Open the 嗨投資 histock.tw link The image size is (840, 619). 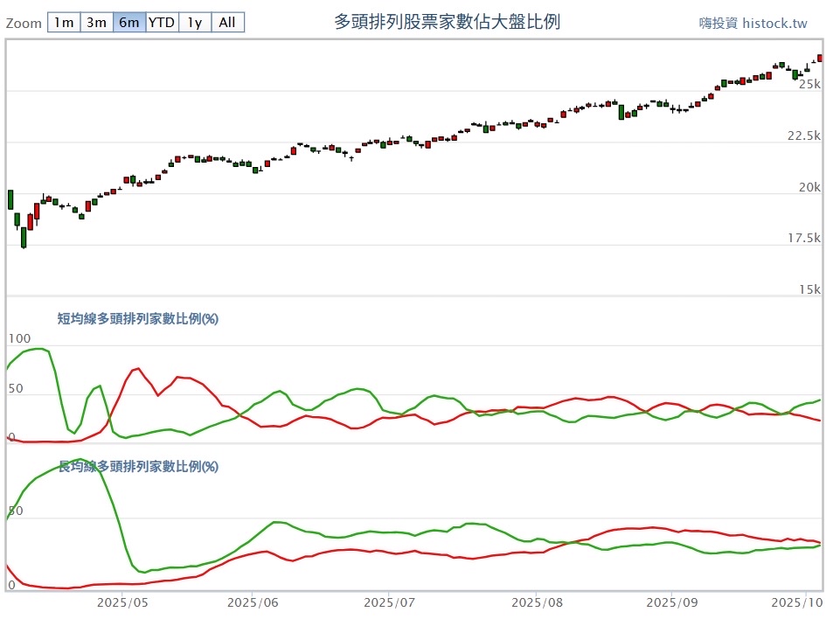coord(753,23)
